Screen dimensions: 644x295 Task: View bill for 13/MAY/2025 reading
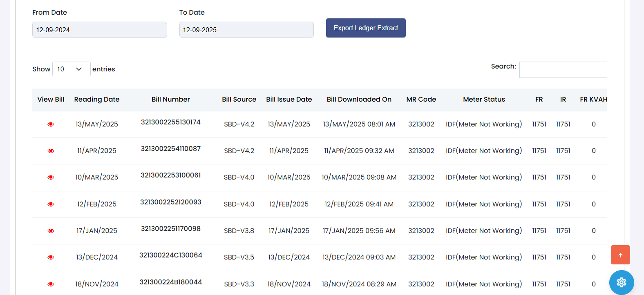[51, 124]
